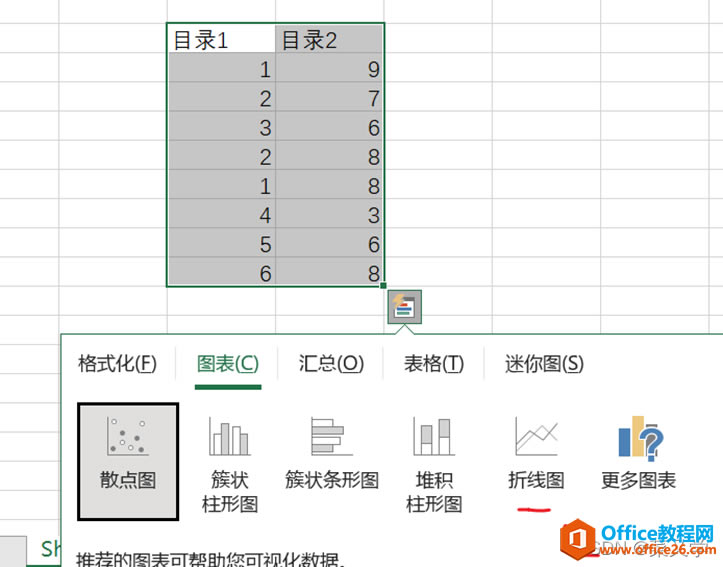This screenshot has height=567, width=723.
Task: Click the fill handle at the selection corner
Action: pyautogui.click(x=383, y=286)
